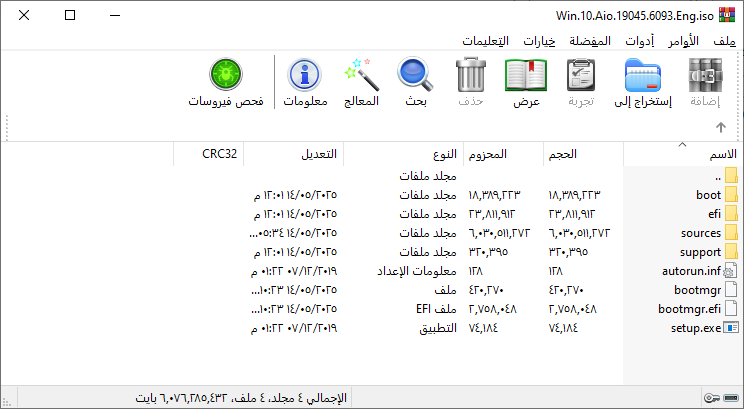
Task: Click the "boot" folder name
Action: click(x=708, y=195)
